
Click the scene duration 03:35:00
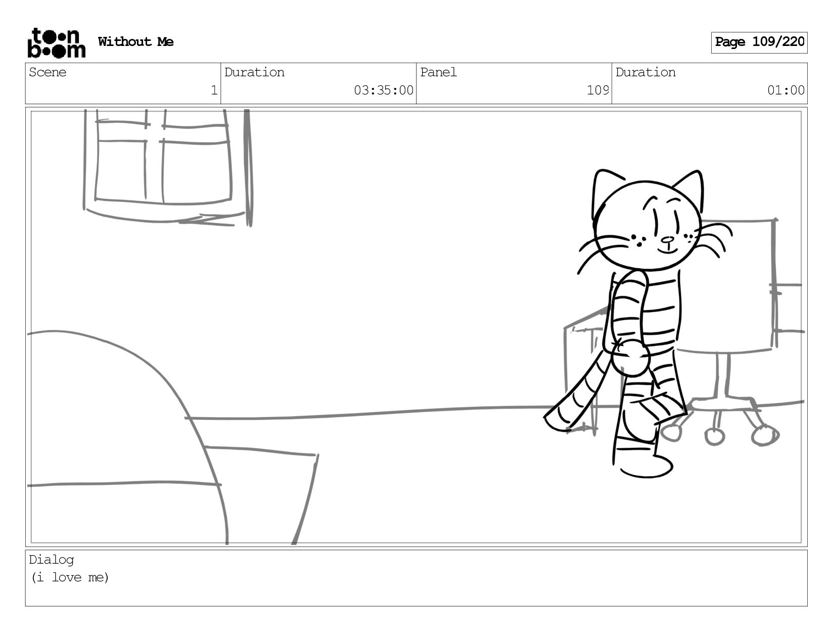coord(384,91)
